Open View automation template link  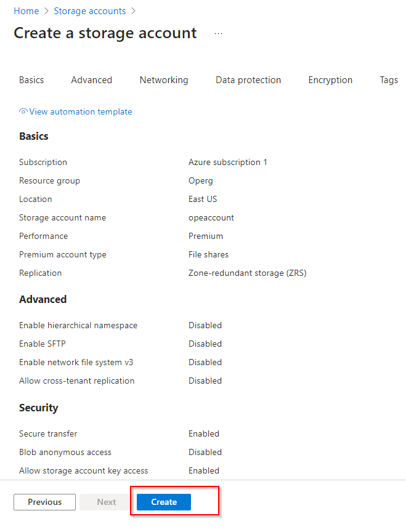coord(81,111)
